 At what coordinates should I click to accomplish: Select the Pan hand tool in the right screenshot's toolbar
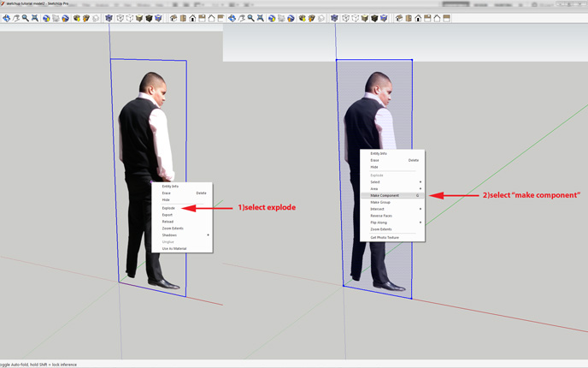coord(242,18)
